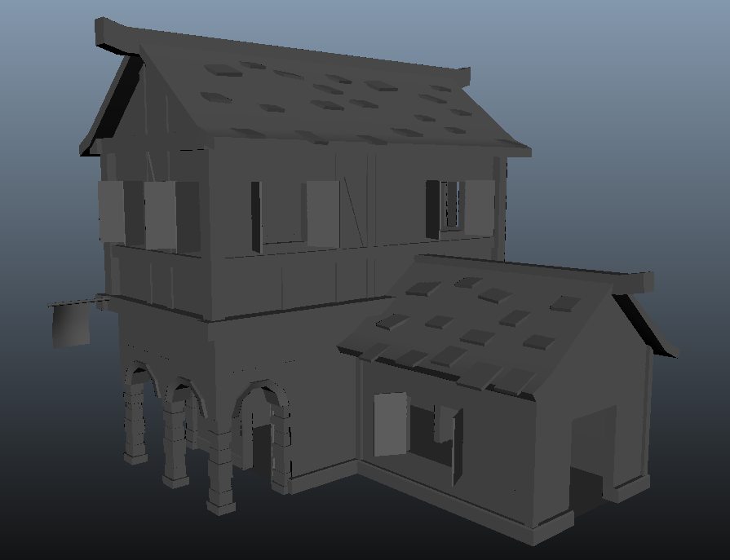Viewport: 730px width, 560px height.
Task: Click the closed shutter on annex window's left
Action: pos(391,424)
